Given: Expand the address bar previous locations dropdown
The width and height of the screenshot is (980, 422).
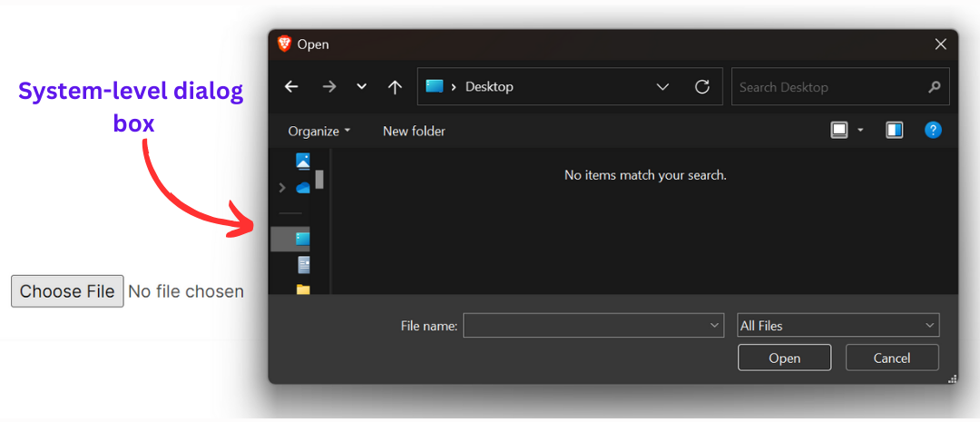Looking at the screenshot, I should [662, 87].
